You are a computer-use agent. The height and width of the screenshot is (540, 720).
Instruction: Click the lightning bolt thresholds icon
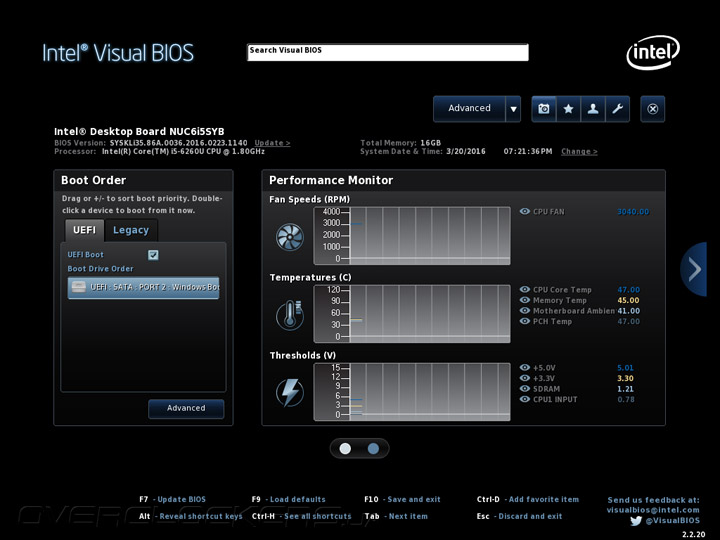tap(290, 393)
